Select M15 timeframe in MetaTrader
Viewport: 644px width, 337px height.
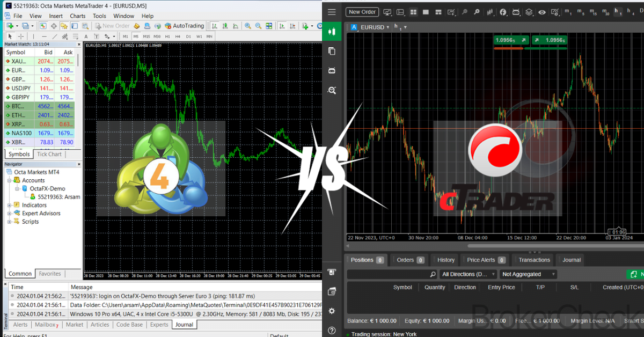[x=147, y=36]
